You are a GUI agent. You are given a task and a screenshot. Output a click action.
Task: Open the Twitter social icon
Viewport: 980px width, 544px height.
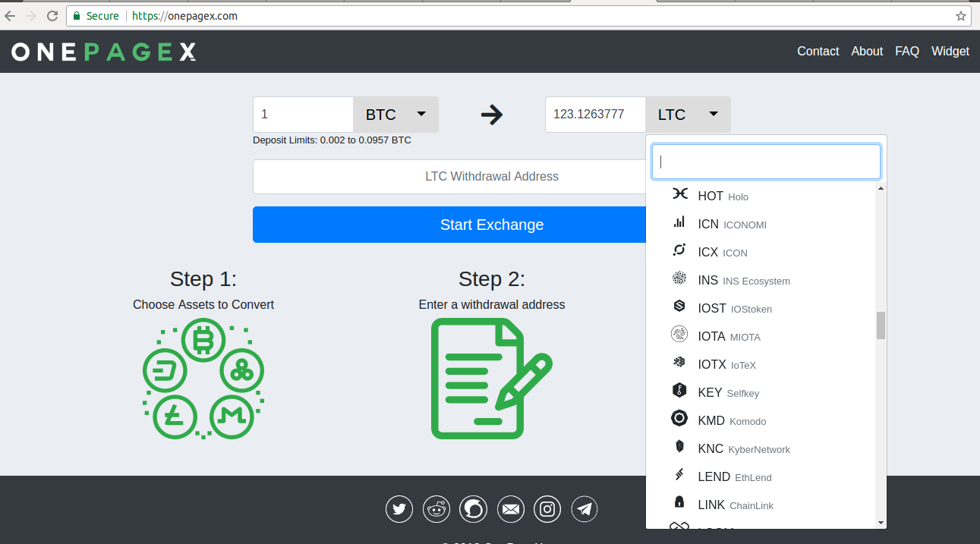tap(399, 509)
